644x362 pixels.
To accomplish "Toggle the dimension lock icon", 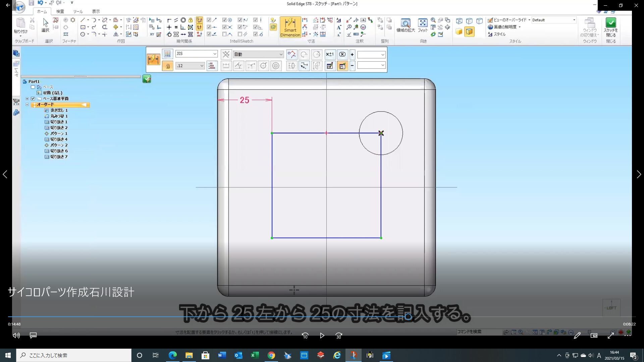I will 167,66.
